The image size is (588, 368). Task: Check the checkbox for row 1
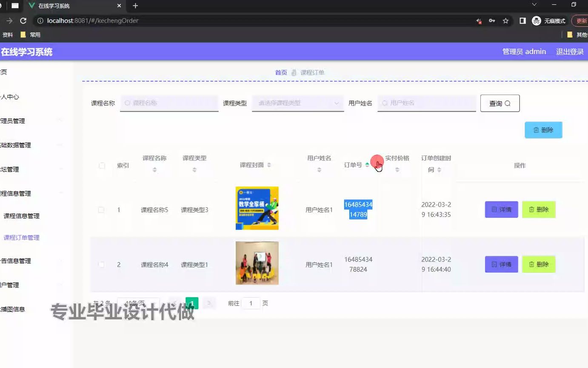[102, 209]
